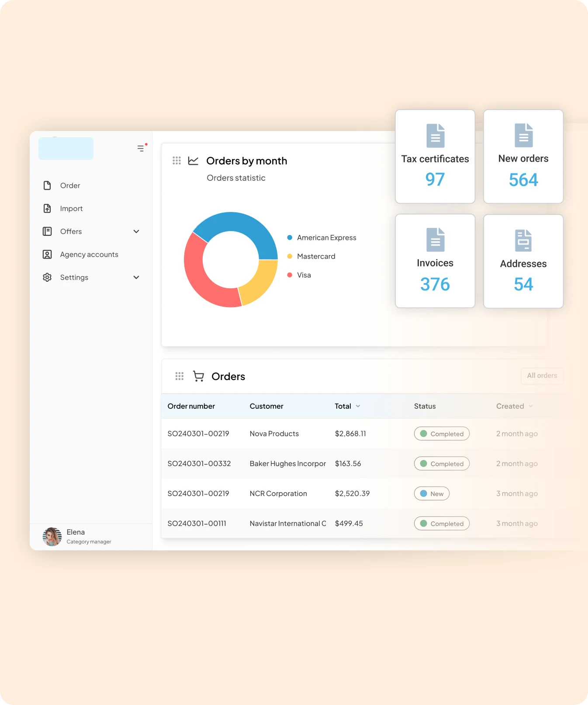
Task: Open order SO240301-00332
Action: (199, 463)
